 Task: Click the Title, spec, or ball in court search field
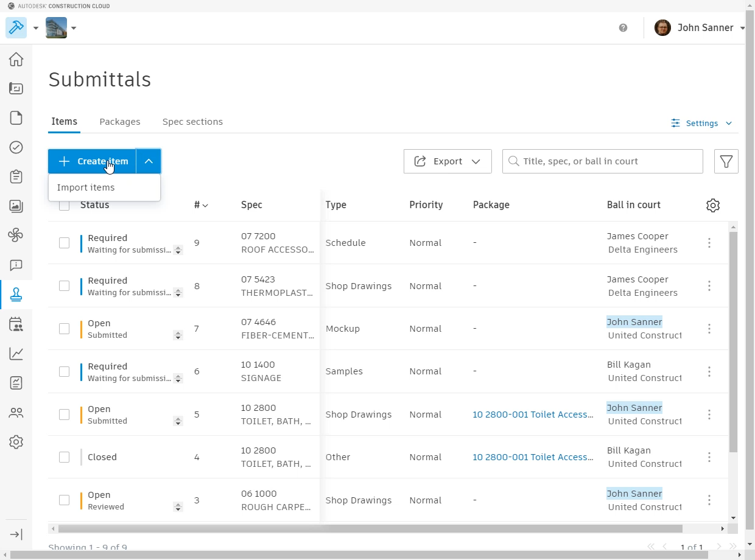[x=602, y=161]
